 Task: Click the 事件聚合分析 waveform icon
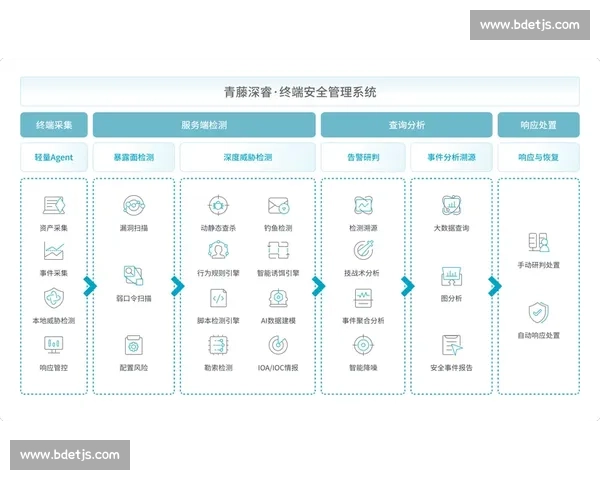point(363,298)
